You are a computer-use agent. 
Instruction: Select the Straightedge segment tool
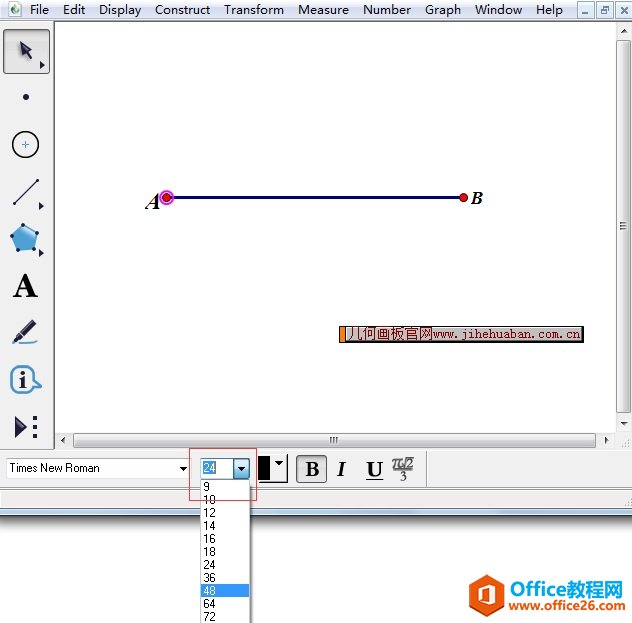(x=26, y=192)
